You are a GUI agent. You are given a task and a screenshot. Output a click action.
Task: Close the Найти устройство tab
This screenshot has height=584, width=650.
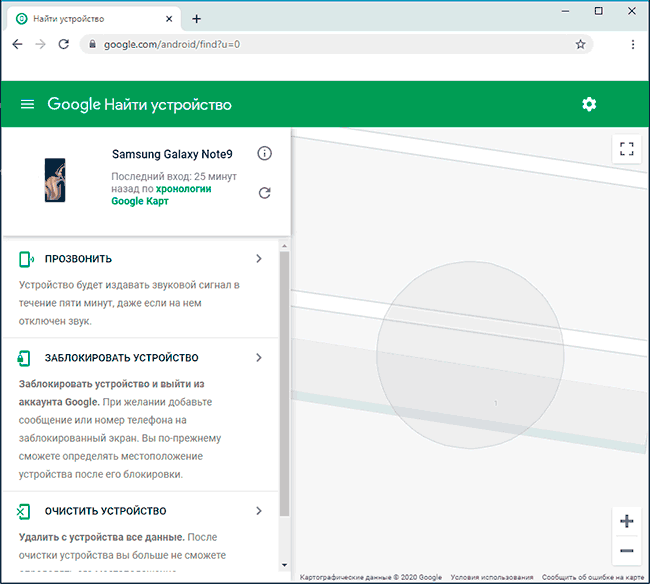[x=169, y=19]
